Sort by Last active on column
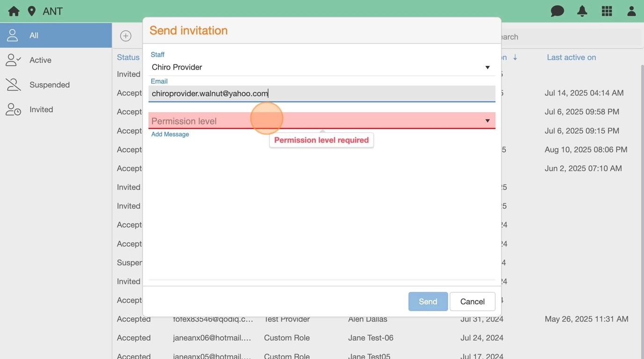Viewport: 644px width, 359px height. (x=571, y=57)
